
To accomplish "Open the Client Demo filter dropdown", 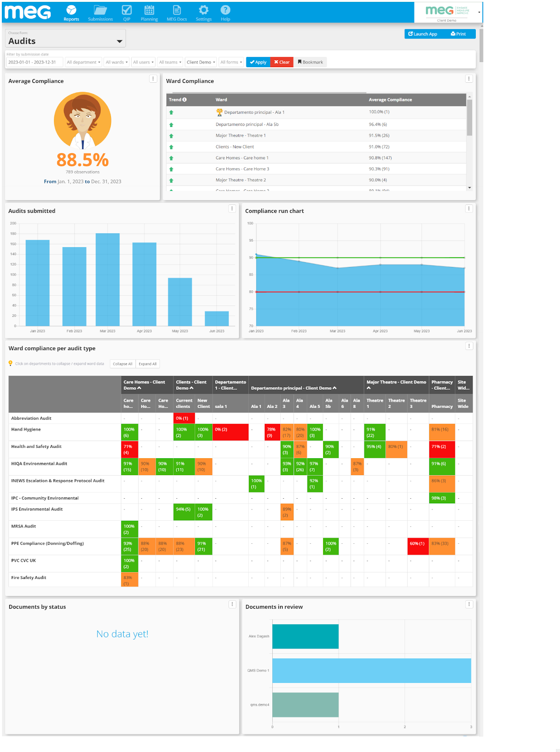I will tap(201, 62).
